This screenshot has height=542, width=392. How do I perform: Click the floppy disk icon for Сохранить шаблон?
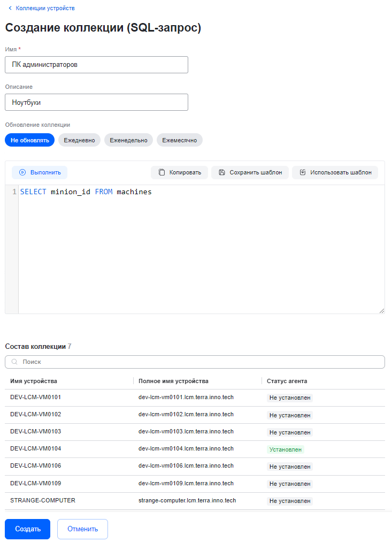[222, 172]
